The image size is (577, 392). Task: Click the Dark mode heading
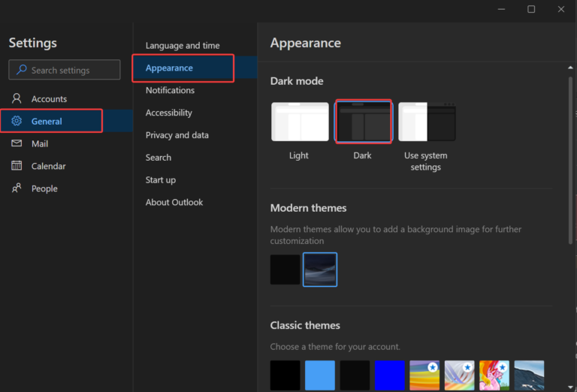297,81
